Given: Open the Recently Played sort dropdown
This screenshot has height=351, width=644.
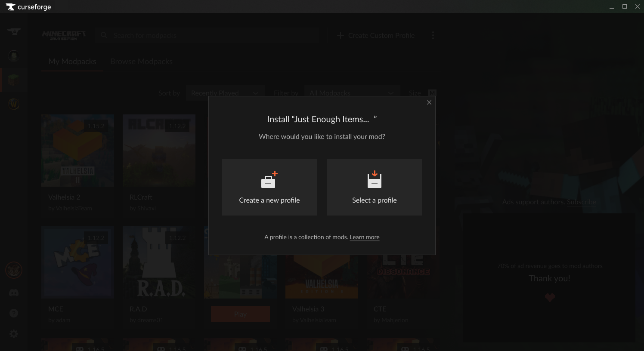Looking at the screenshot, I should coord(226,93).
